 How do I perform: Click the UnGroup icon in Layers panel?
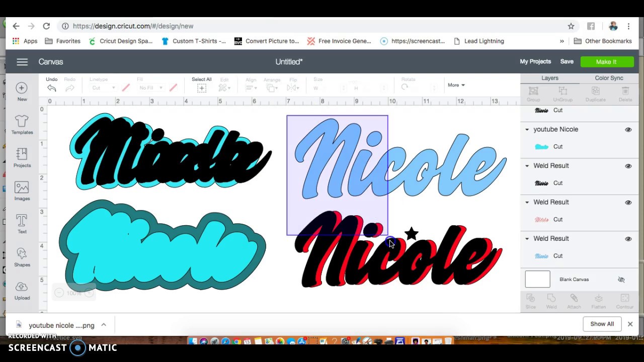click(x=563, y=91)
